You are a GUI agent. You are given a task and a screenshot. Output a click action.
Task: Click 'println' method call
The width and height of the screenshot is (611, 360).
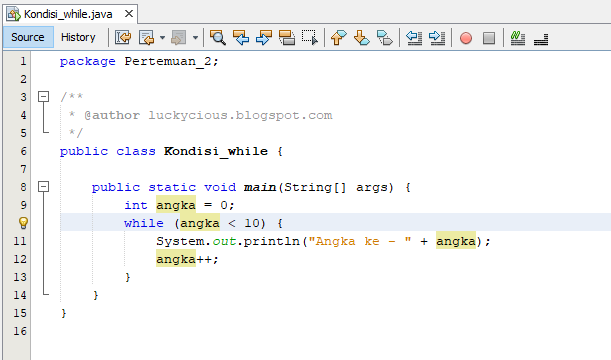click(272, 242)
